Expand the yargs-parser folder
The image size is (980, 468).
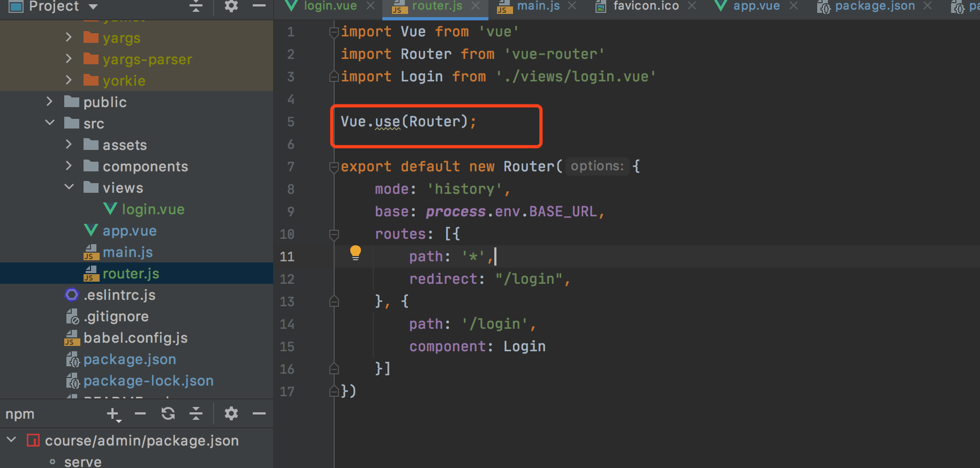(69, 59)
